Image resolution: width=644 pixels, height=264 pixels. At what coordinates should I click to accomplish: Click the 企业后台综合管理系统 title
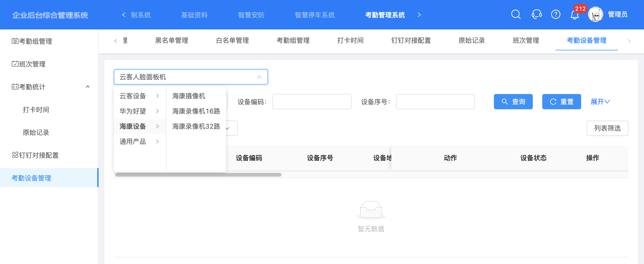pos(50,15)
